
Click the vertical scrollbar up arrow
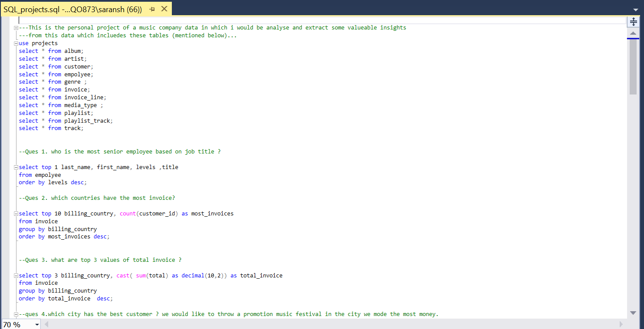pyautogui.click(x=632, y=33)
